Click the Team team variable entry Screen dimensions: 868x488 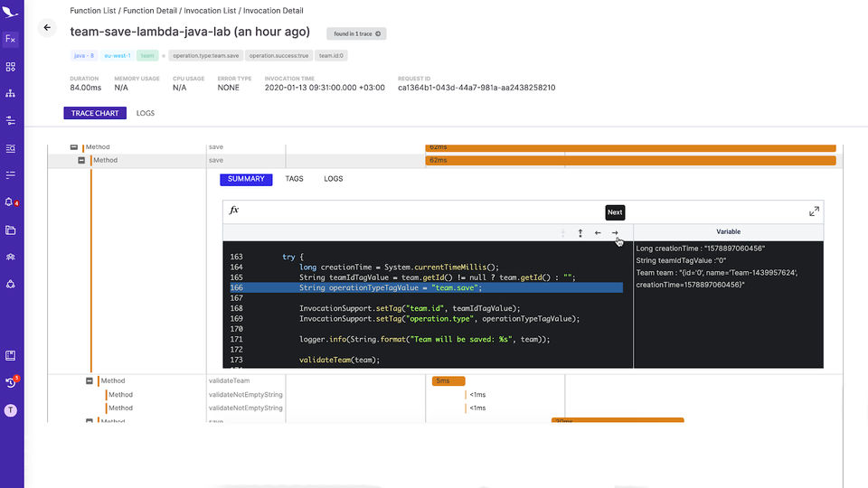(717, 278)
